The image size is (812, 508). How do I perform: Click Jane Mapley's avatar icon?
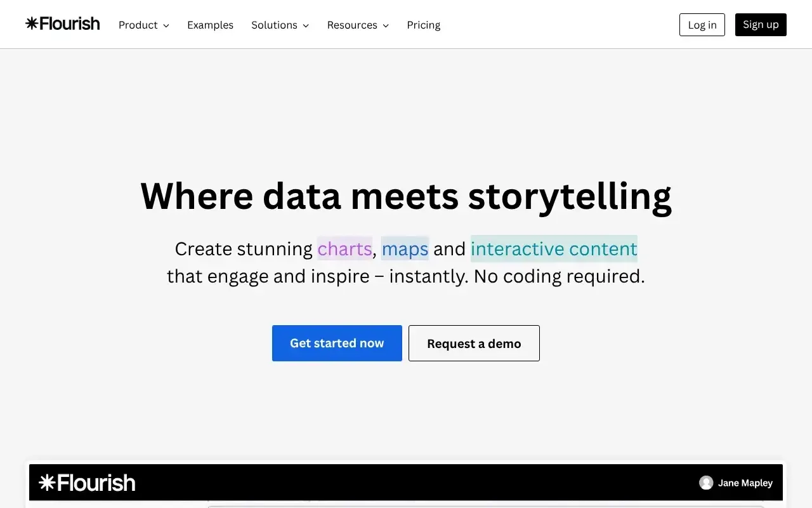tap(706, 483)
